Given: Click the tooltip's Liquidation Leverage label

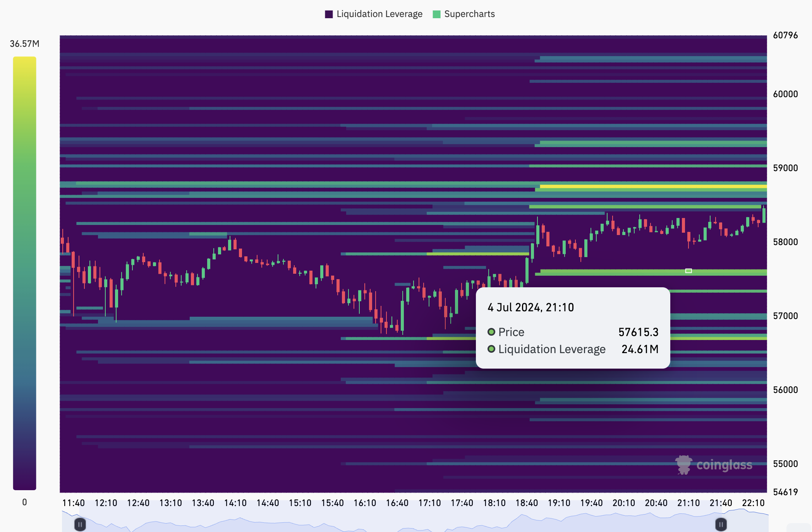Looking at the screenshot, I should [552, 349].
